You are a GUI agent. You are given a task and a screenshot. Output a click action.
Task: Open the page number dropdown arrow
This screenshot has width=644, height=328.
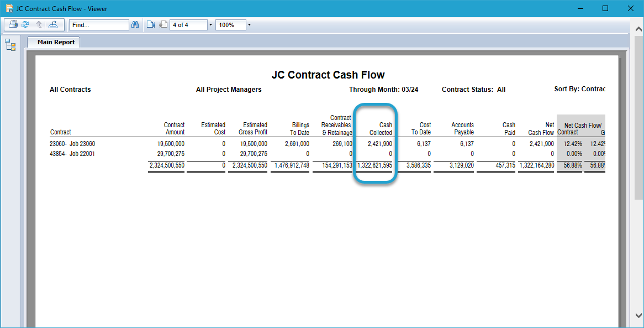tap(210, 25)
